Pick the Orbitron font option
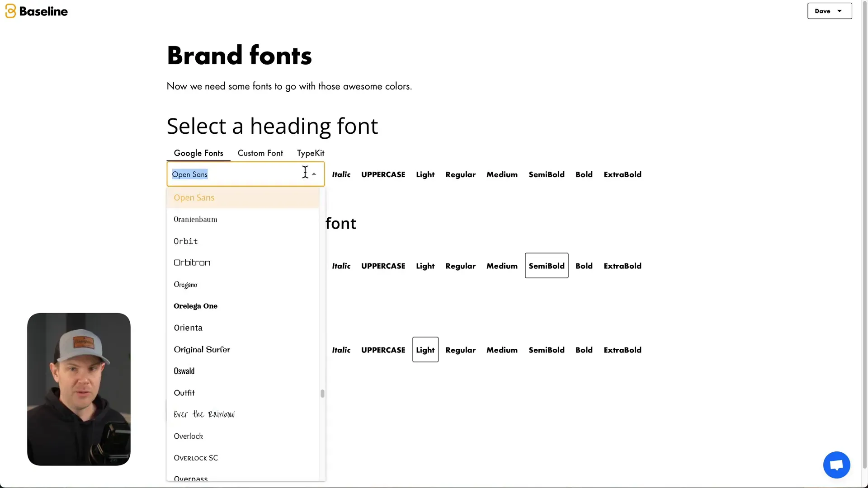 pyautogui.click(x=243, y=263)
